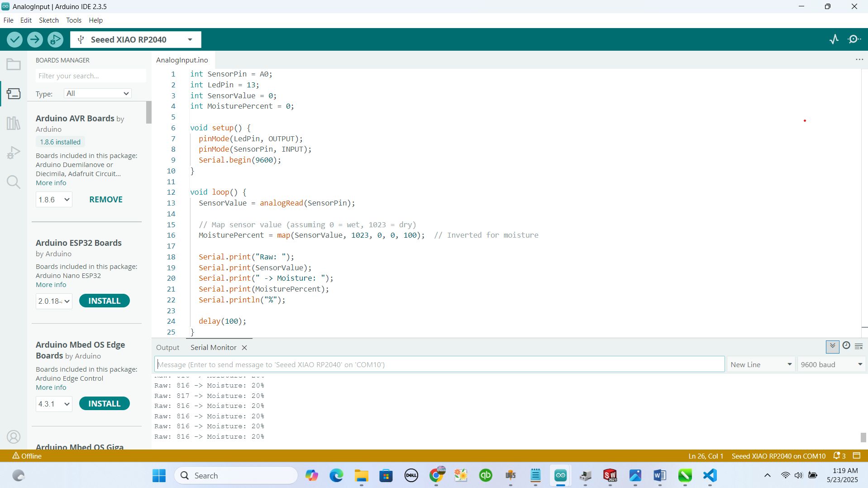
Task: Open the Debug sidebar panel icon
Action: (14, 153)
